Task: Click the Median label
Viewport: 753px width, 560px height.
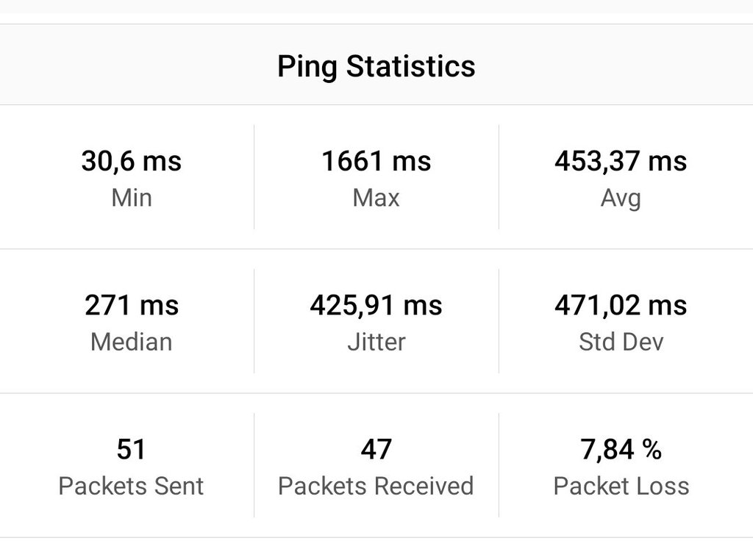Action: click(131, 342)
